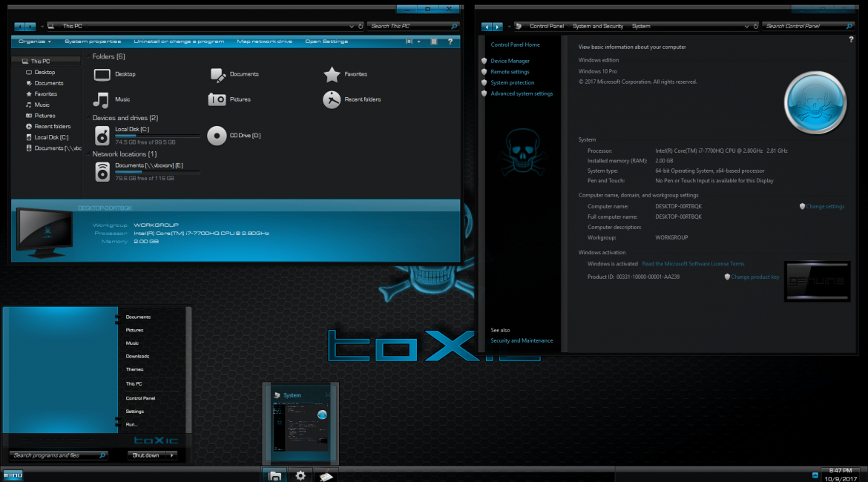Click the back arrow in Control Panel window
Viewport: 868px width, 482px height.
487,27
